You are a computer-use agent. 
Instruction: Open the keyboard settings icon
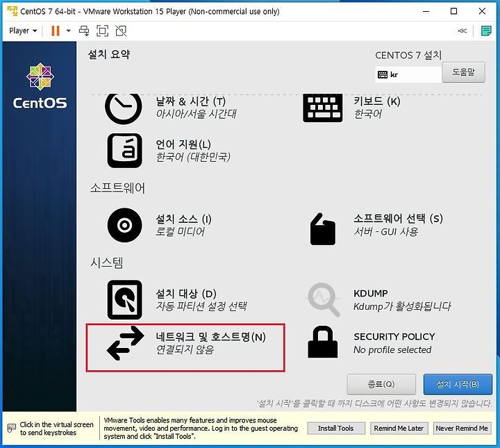(x=323, y=108)
